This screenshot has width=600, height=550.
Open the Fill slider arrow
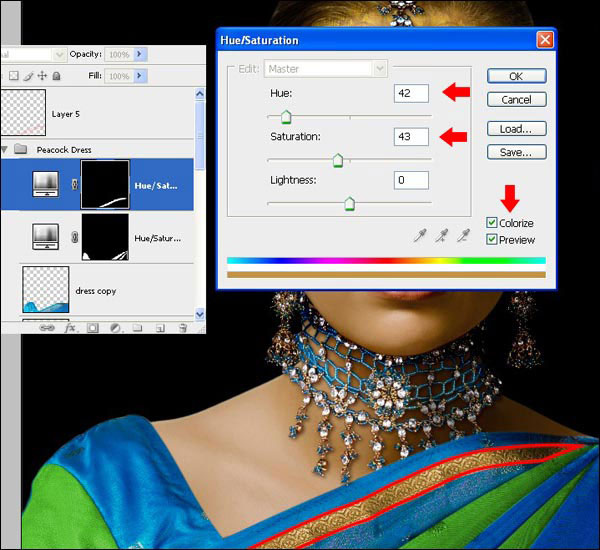point(140,76)
